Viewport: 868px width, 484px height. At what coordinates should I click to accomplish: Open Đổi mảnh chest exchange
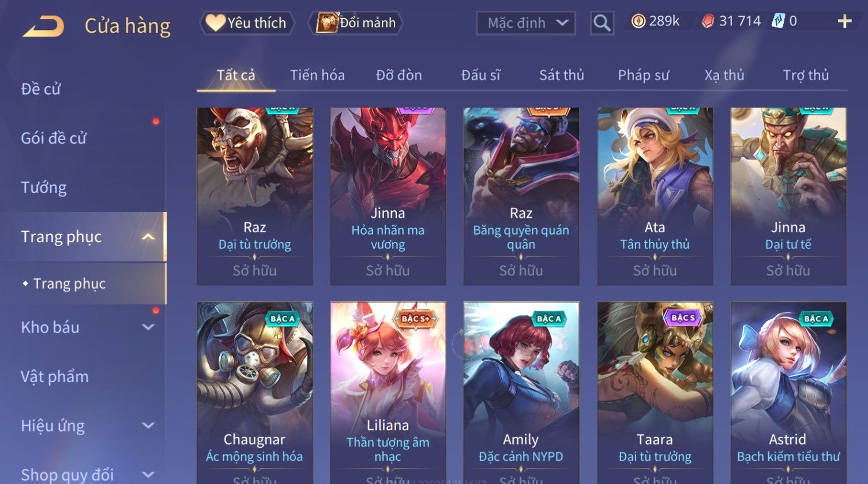tap(356, 23)
